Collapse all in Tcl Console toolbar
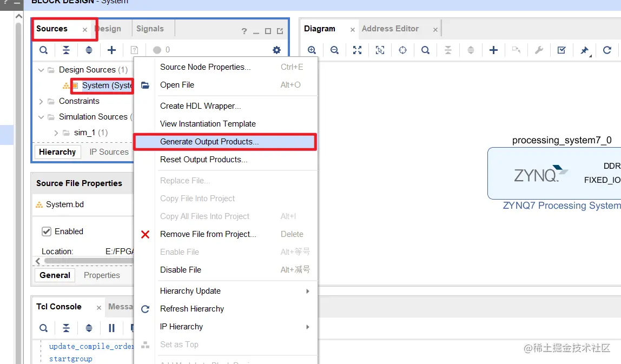Screen dimensions: 621x364 pos(66,328)
